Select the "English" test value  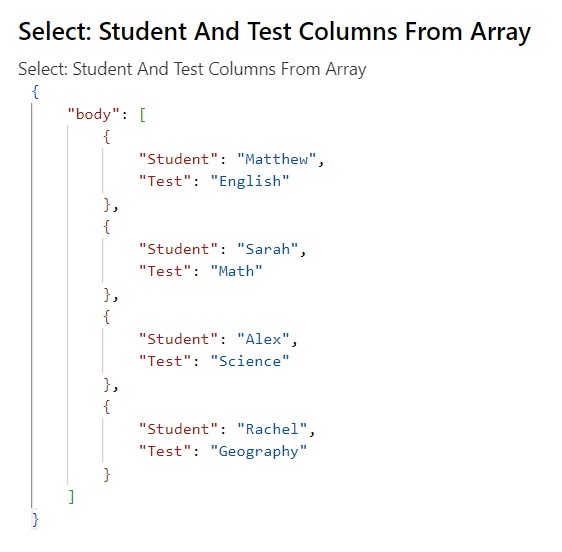click(x=250, y=181)
